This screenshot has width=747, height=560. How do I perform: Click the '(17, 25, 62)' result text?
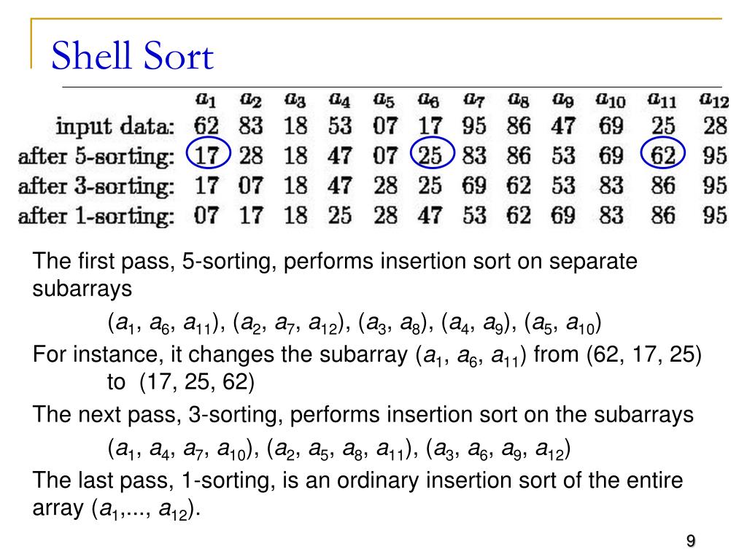pos(197,382)
